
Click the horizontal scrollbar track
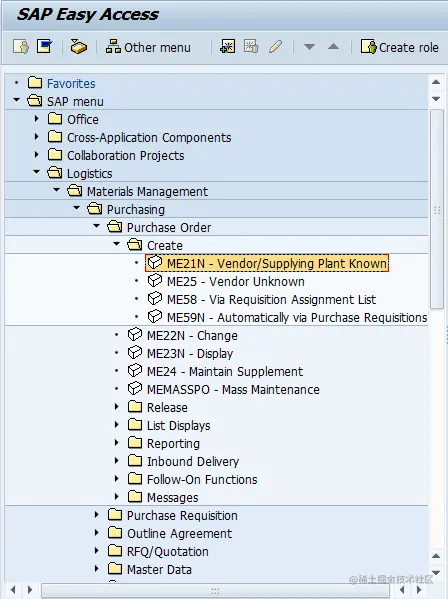pos(215,591)
